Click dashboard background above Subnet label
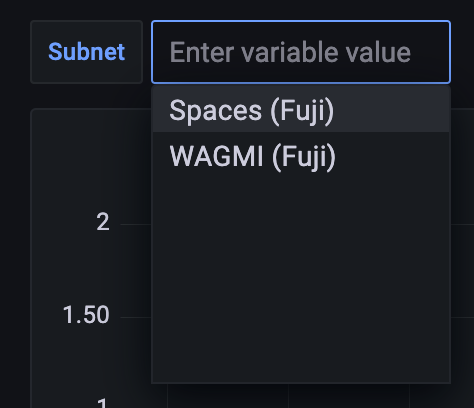 pos(87,10)
